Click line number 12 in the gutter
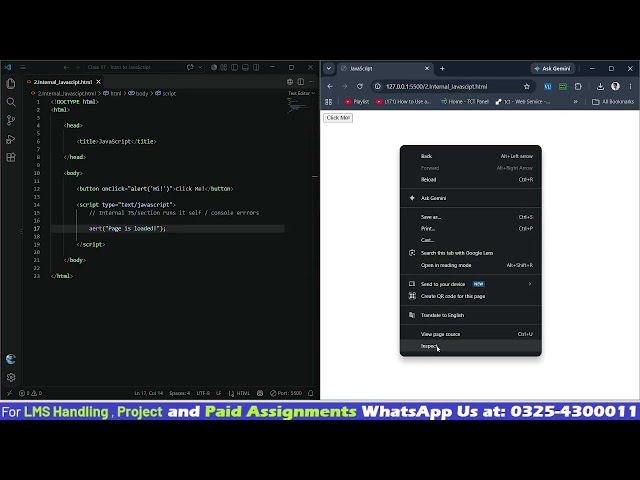The height and width of the screenshot is (480, 640). coord(37,189)
